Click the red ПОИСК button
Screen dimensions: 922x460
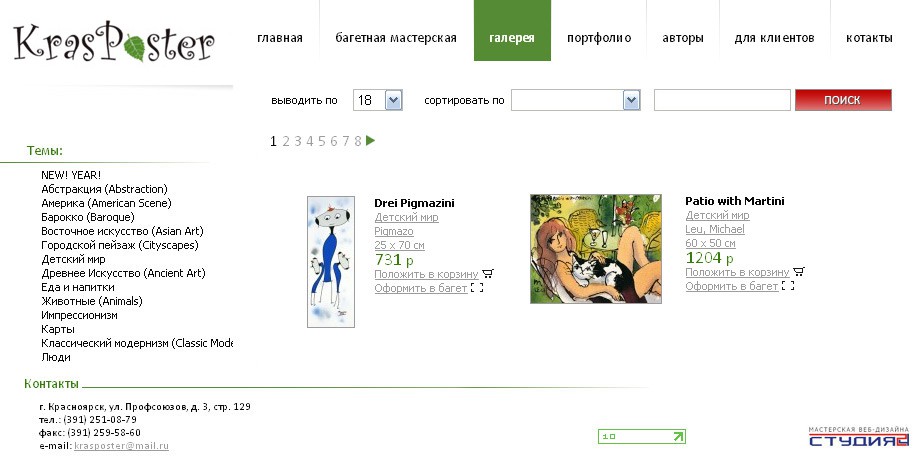843,100
